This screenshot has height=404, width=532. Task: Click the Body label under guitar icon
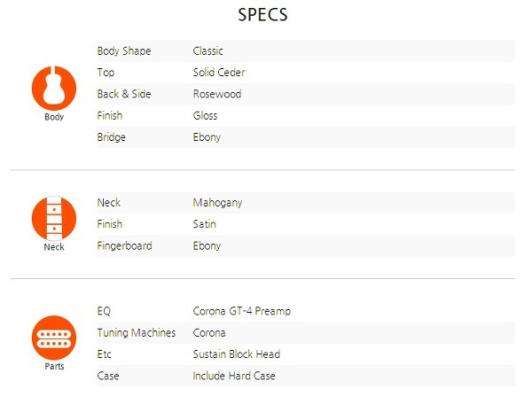54,117
